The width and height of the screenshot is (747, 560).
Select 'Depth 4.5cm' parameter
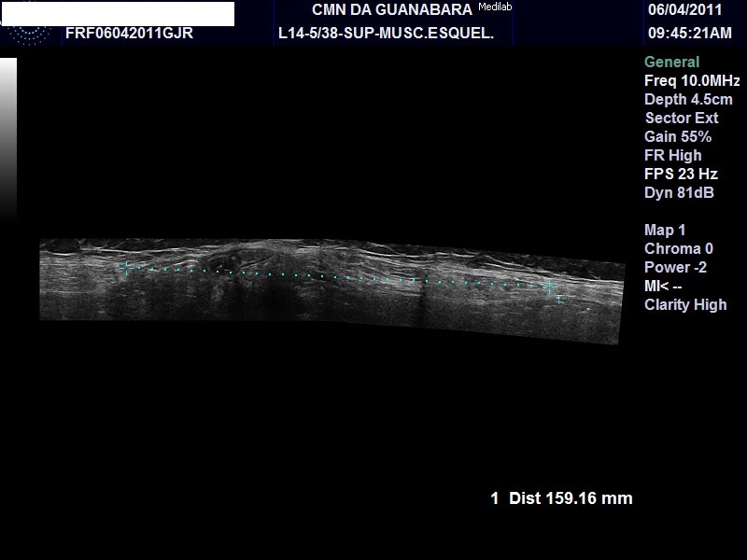click(688, 99)
